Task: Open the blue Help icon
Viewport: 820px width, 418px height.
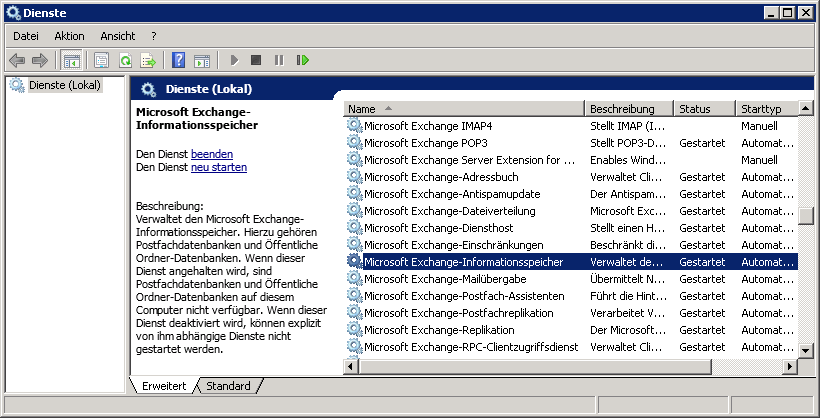Action: tap(178, 61)
